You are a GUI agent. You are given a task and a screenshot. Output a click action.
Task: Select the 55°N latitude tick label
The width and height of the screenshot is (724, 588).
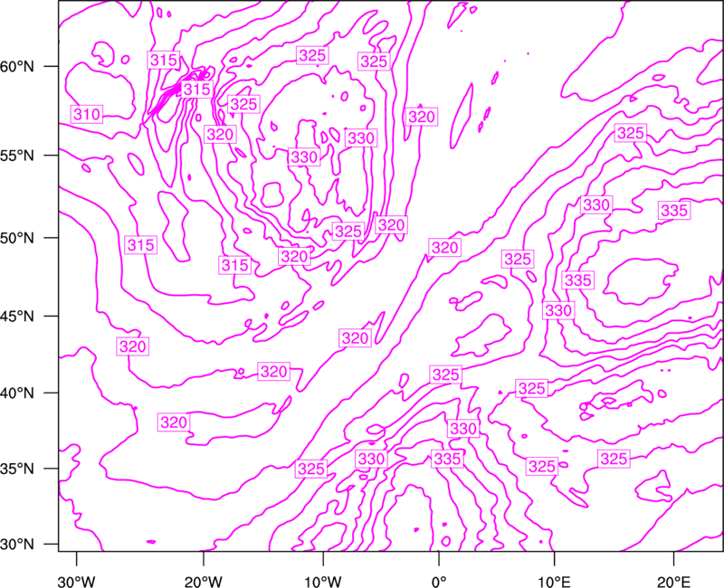(x=17, y=156)
